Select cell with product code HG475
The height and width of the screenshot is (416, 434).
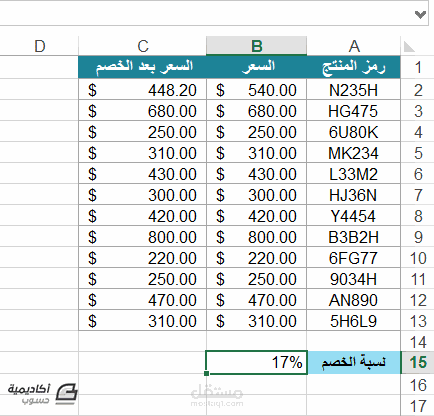[x=354, y=111]
